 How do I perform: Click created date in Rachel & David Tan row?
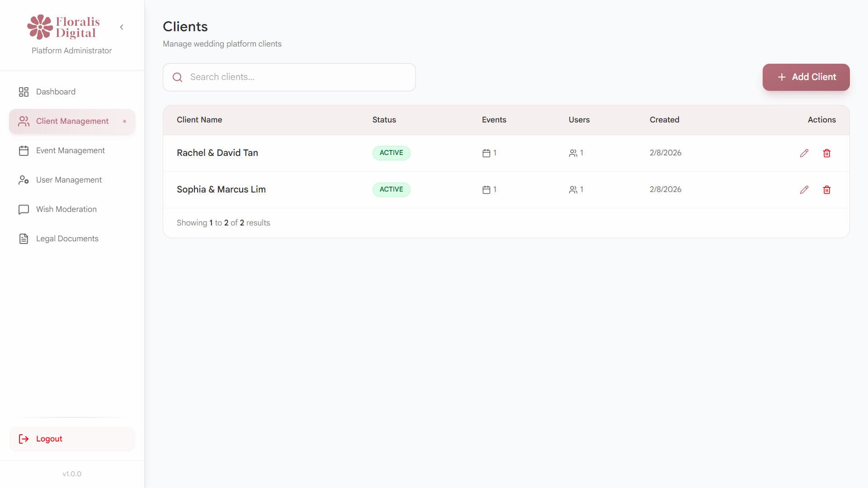click(x=665, y=153)
